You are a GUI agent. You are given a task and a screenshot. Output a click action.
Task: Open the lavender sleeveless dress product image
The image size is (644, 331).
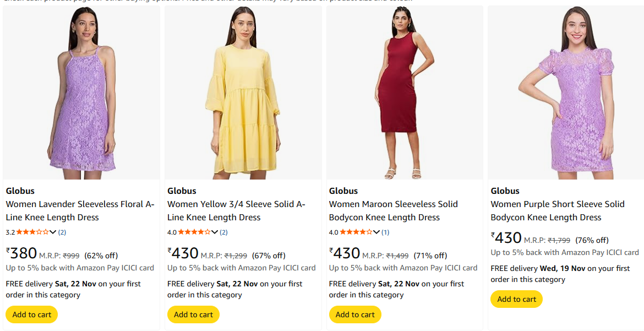81,94
